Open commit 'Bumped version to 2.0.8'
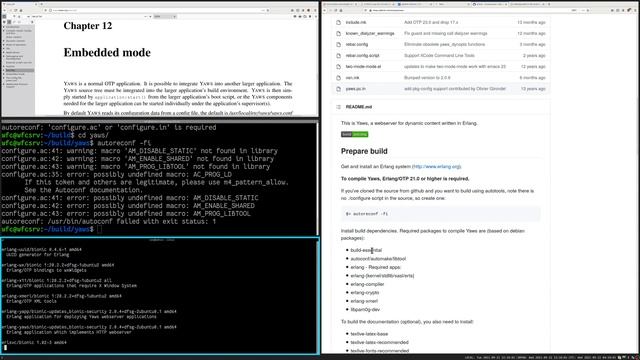This screenshot has height=360, width=640. click(427, 78)
